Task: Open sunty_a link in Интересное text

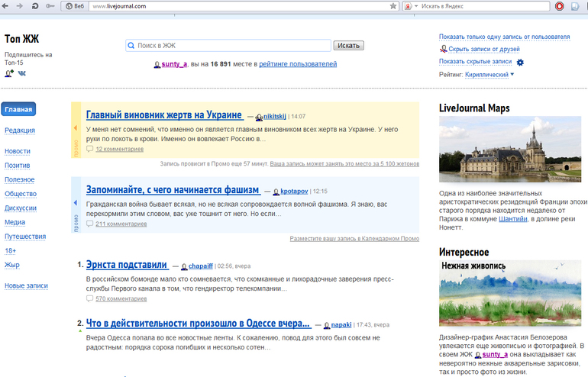Action: point(495,355)
